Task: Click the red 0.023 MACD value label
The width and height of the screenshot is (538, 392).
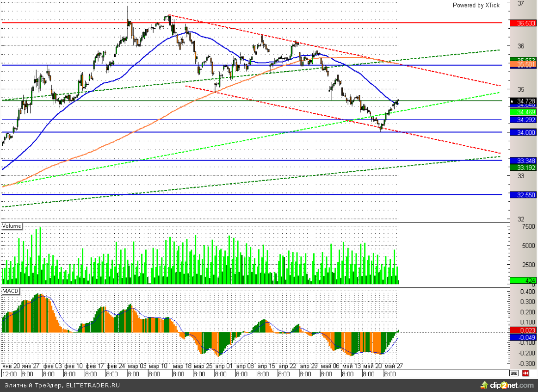Action: 523,330
